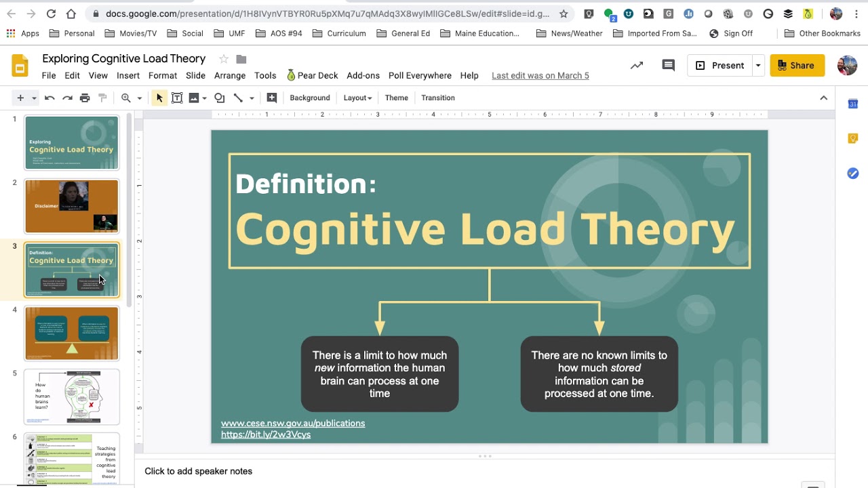Open the zoom level dropdown arrow
Screen dimensions: 868x488
[x=140, y=98]
